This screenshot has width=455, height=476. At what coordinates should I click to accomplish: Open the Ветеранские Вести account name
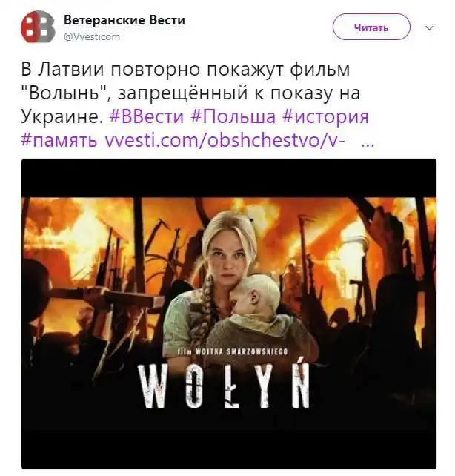(124, 20)
